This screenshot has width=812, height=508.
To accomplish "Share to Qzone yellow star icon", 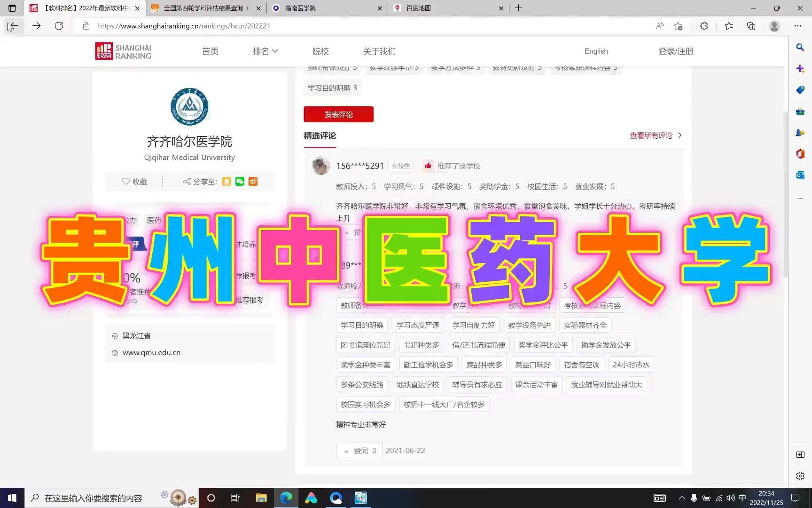I will (x=226, y=182).
